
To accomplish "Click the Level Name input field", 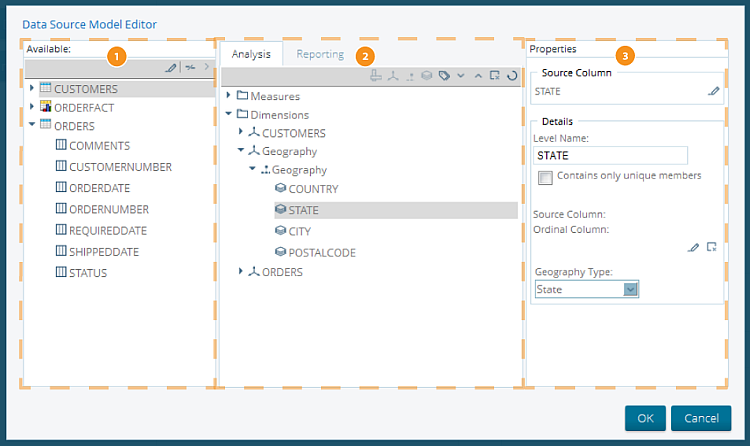I will [x=610, y=155].
